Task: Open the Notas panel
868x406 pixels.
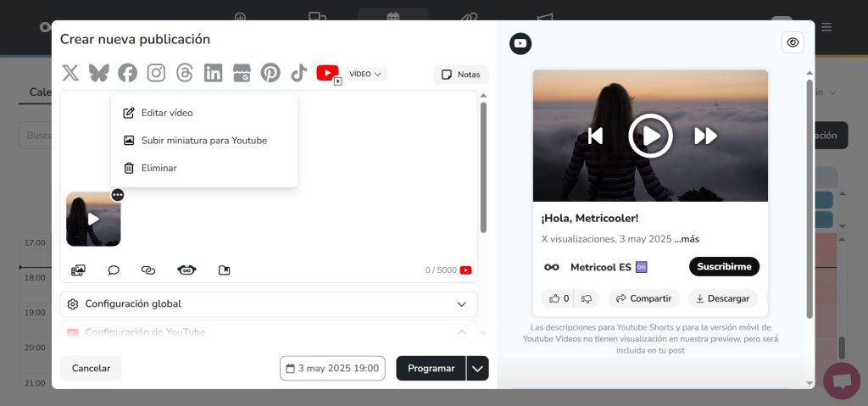Action: pos(460,75)
